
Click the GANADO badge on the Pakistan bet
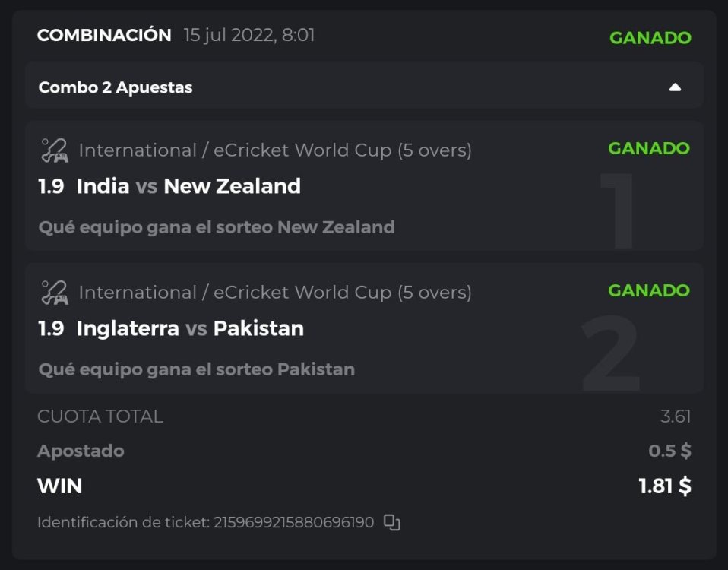tap(648, 290)
